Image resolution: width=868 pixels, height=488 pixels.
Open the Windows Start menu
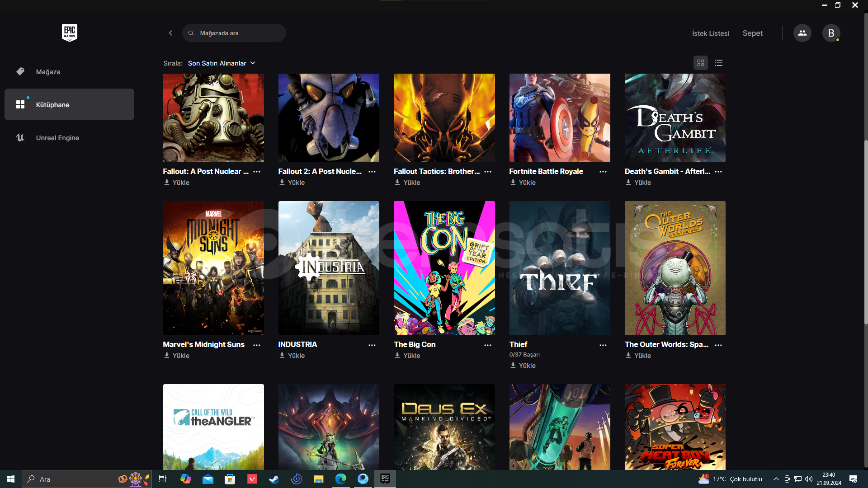coord(11,479)
